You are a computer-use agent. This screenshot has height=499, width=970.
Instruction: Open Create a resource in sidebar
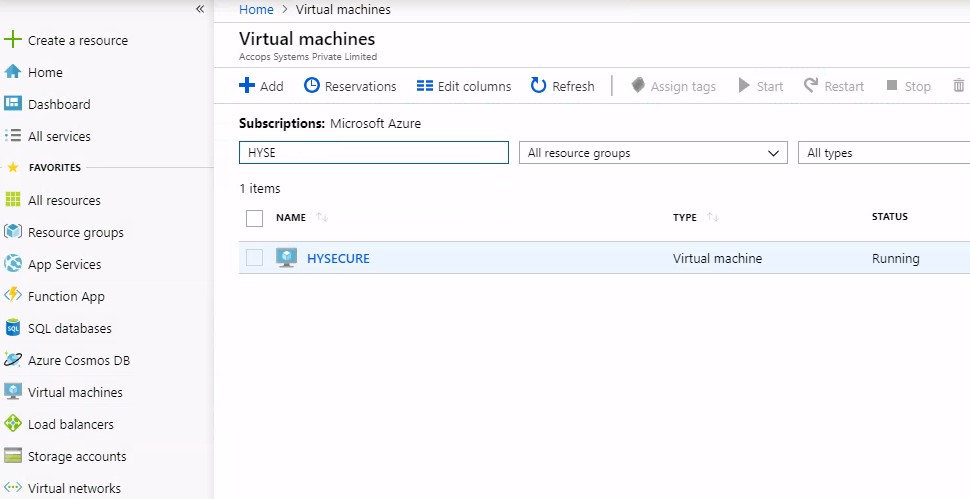[78, 40]
